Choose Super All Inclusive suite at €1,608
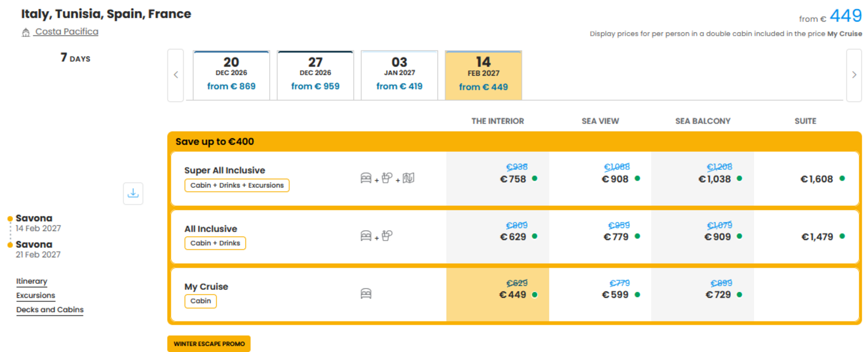 point(806,179)
